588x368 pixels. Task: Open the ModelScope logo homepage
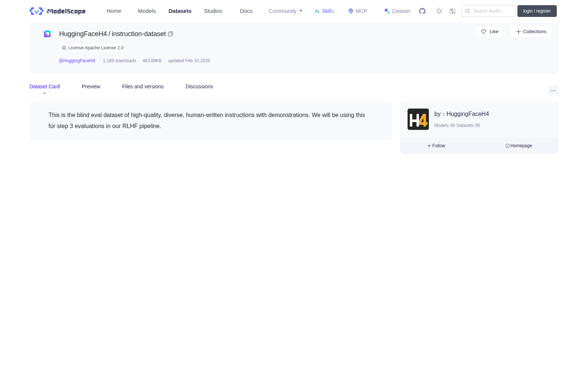57,11
